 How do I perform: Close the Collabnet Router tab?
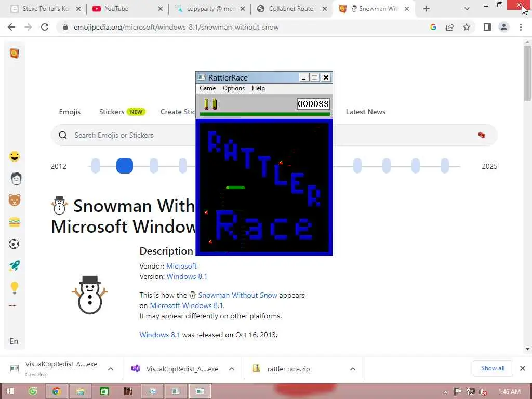325,9
